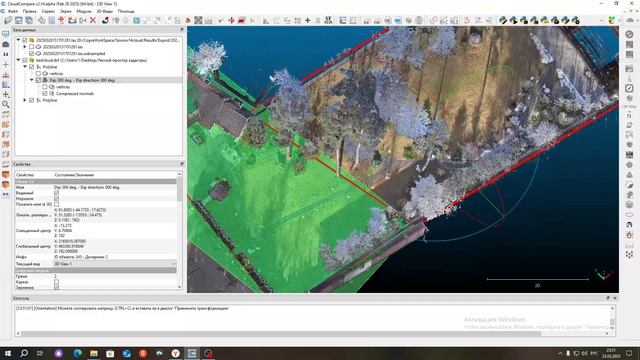Open the Помощь menu

(126, 11)
